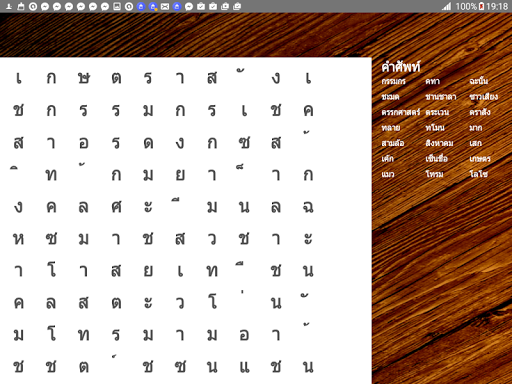This screenshot has width=512, height=384.
Task: Select the word ชานชาลา in the word list
Action: click(x=441, y=97)
